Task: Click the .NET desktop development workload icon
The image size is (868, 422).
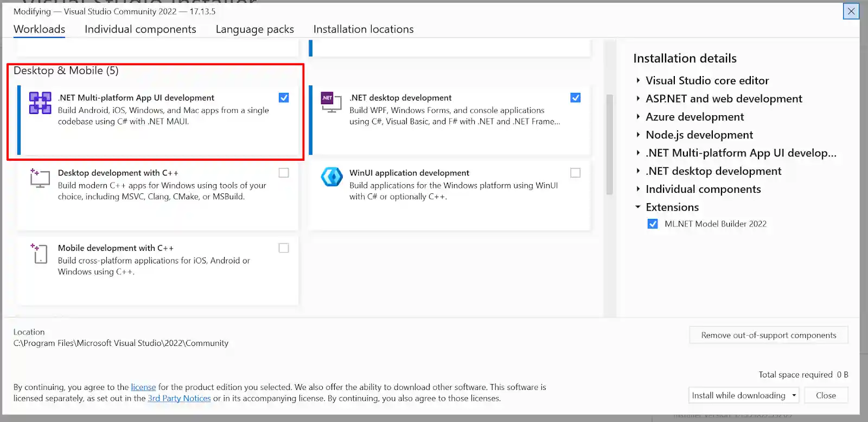Action: pyautogui.click(x=331, y=102)
